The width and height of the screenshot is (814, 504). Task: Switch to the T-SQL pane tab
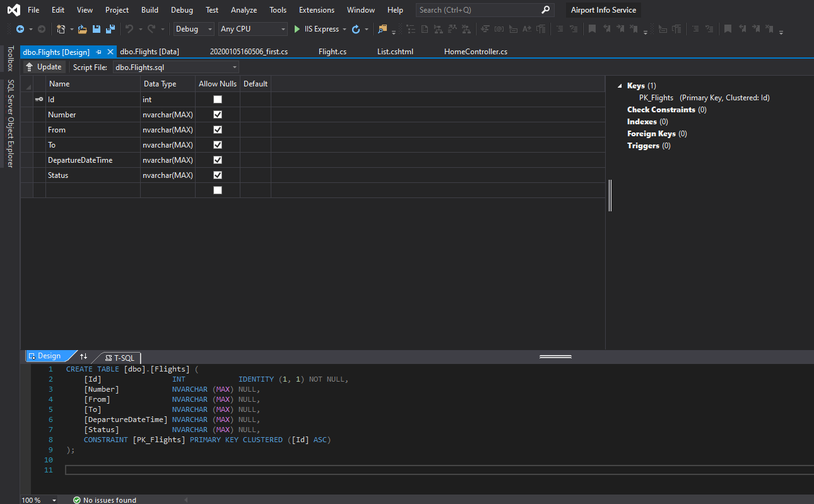(119, 358)
